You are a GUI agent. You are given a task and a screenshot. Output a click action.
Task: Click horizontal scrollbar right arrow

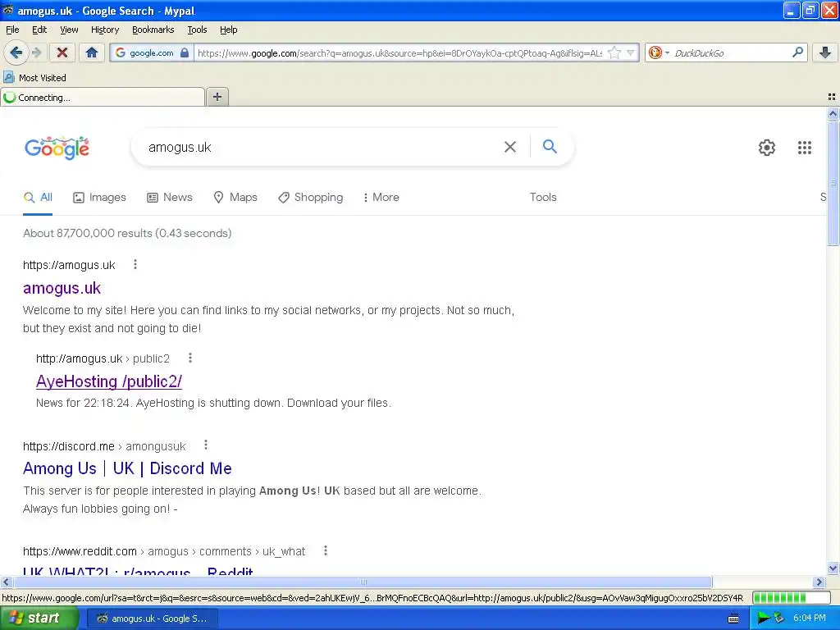pyautogui.click(x=819, y=582)
